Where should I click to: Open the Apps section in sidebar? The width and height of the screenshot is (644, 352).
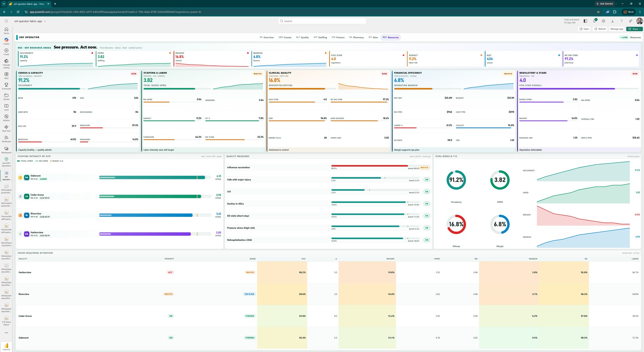point(6,75)
